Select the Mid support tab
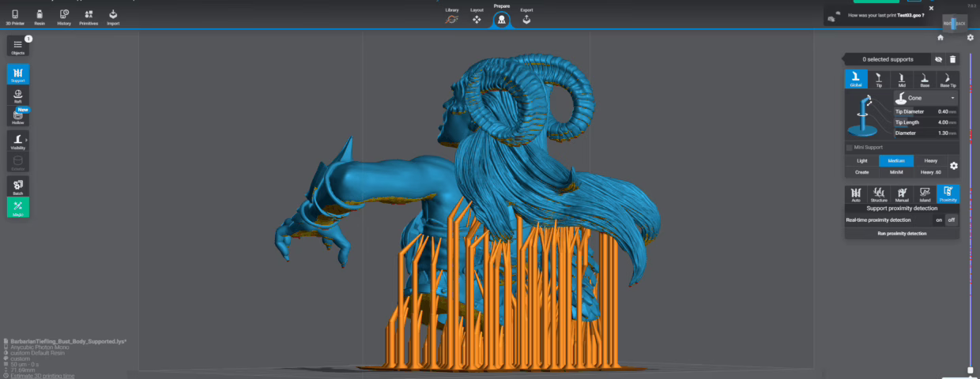Image resolution: width=980 pixels, height=379 pixels. coord(902,79)
